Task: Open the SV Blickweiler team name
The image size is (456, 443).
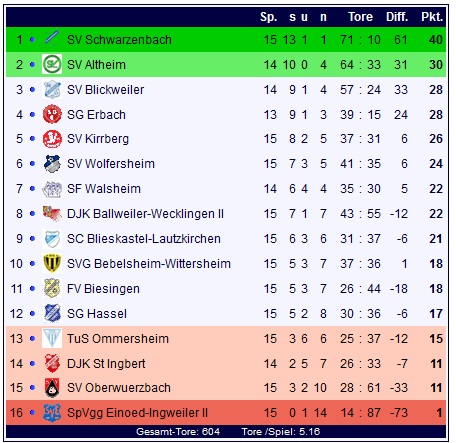Action: 105,90
